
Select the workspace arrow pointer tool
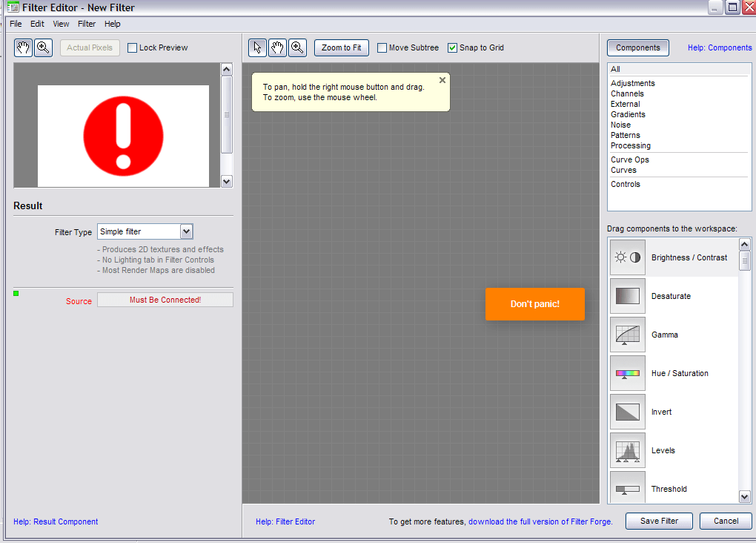point(257,47)
